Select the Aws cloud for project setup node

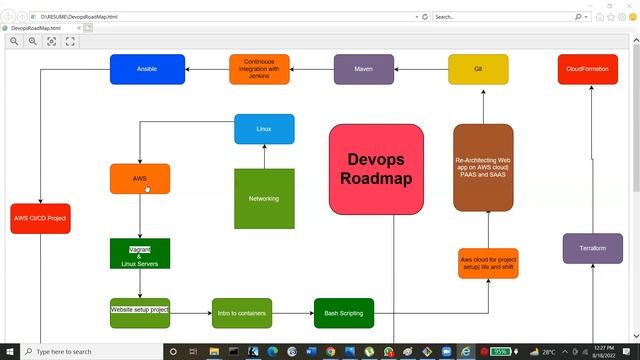pyautogui.click(x=488, y=263)
